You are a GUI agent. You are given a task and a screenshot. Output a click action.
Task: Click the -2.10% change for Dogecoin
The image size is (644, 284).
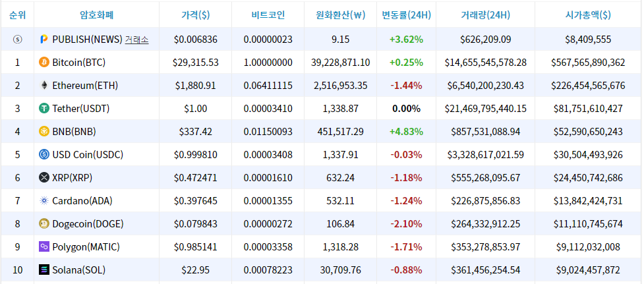click(x=406, y=223)
